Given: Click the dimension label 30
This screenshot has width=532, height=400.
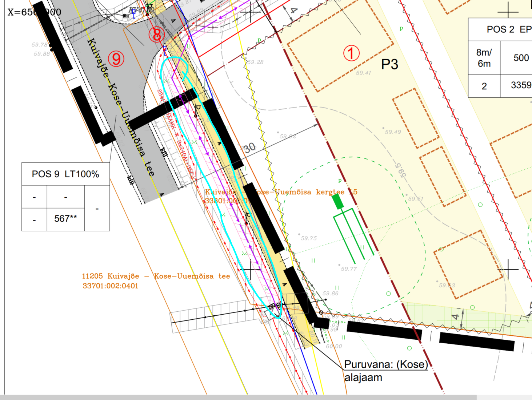Looking at the screenshot, I should pyautogui.click(x=249, y=148).
